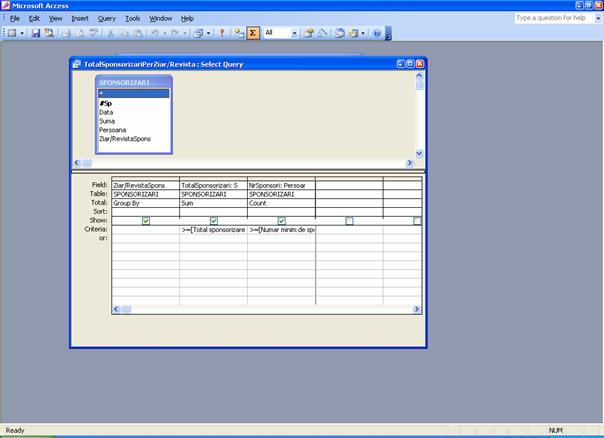The height and width of the screenshot is (438, 604).
Task: Uncheck Show for NrSponsori column
Action: [x=282, y=220]
